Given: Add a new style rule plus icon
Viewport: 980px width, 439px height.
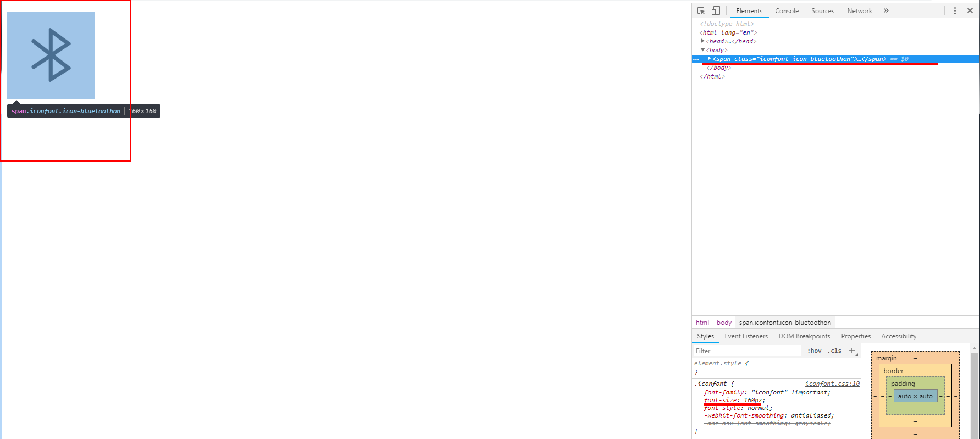Looking at the screenshot, I should tap(852, 351).
